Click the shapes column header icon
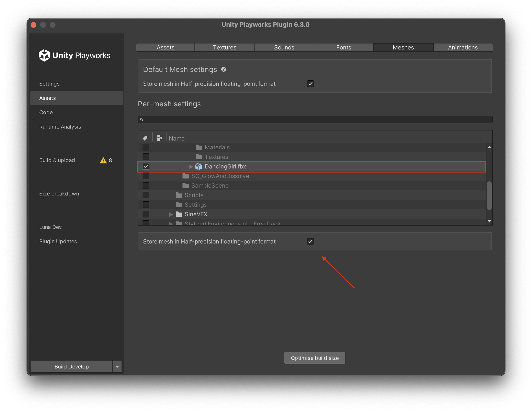The height and width of the screenshot is (411, 532). pyautogui.click(x=159, y=138)
